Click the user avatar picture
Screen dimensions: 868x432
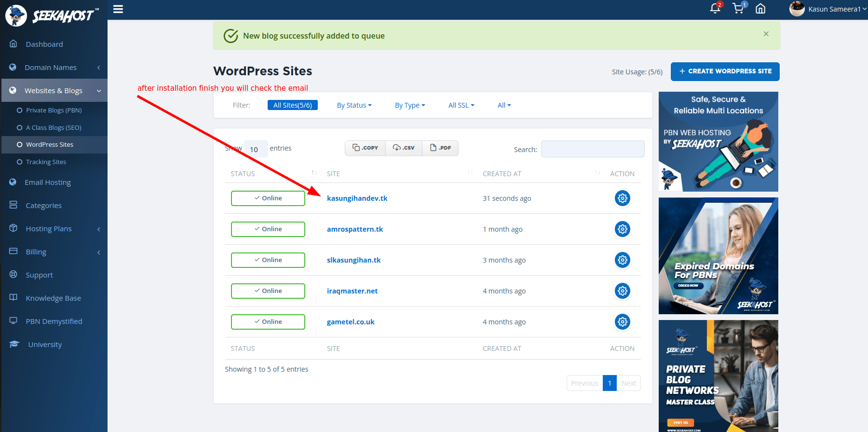797,9
